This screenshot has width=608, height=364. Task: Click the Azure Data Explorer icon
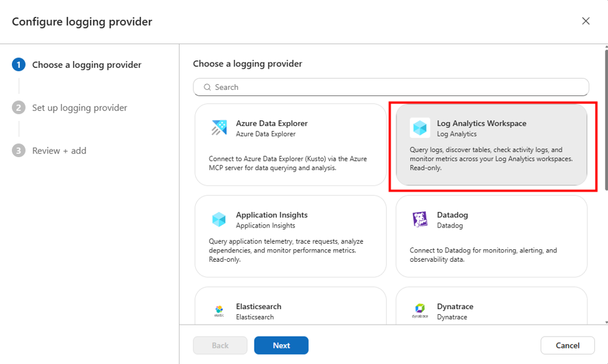tap(219, 128)
